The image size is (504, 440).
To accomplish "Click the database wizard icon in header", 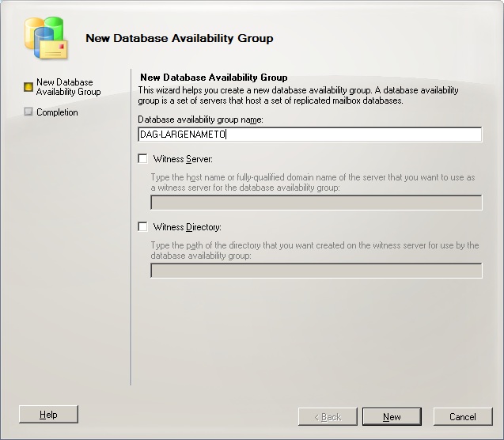I will coord(47,38).
